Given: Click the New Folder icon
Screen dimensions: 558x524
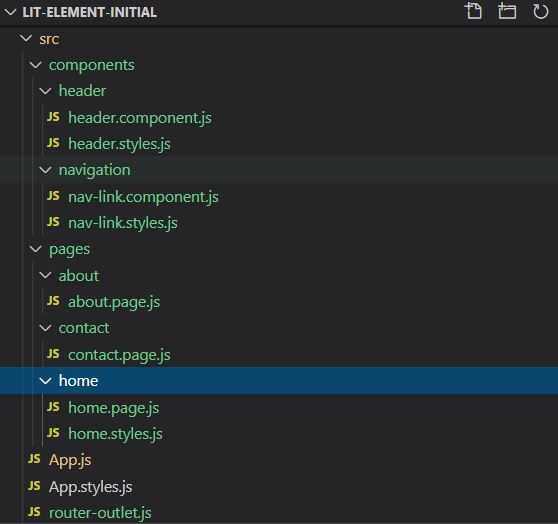Looking at the screenshot, I should point(507,11).
